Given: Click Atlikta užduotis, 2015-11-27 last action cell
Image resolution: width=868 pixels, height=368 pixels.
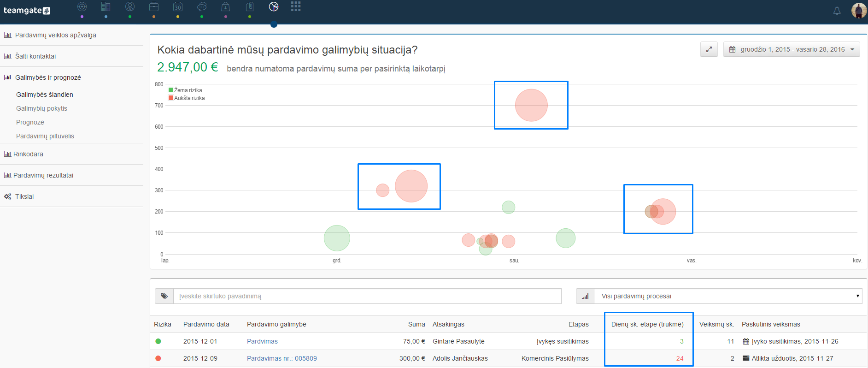Looking at the screenshot, I should coord(788,358).
